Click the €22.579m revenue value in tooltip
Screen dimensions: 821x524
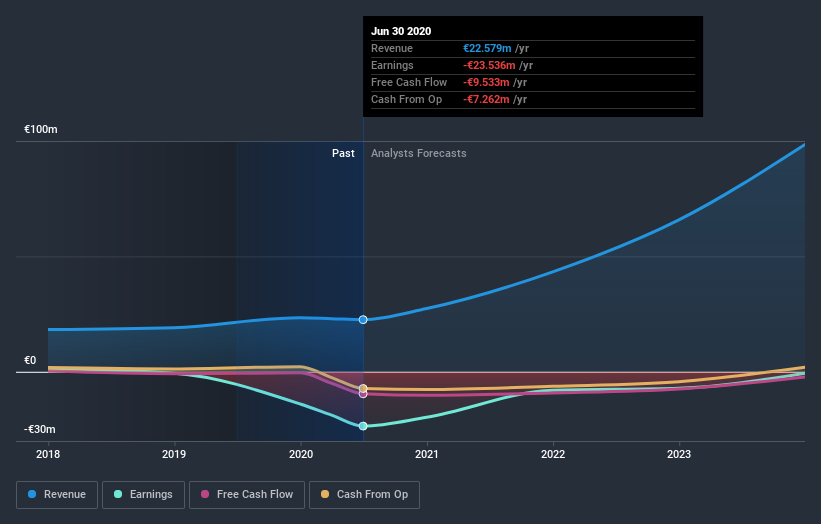pyautogui.click(x=487, y=48)
